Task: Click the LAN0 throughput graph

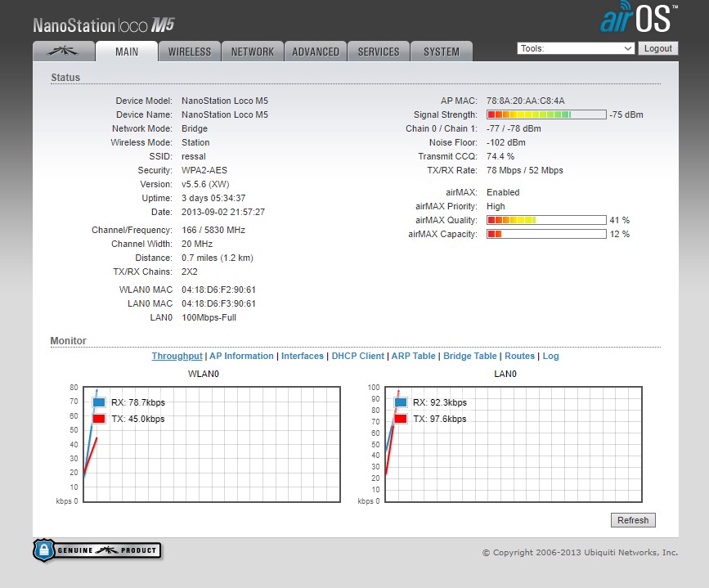Action: pyautogui.click(x=514, y=444)
